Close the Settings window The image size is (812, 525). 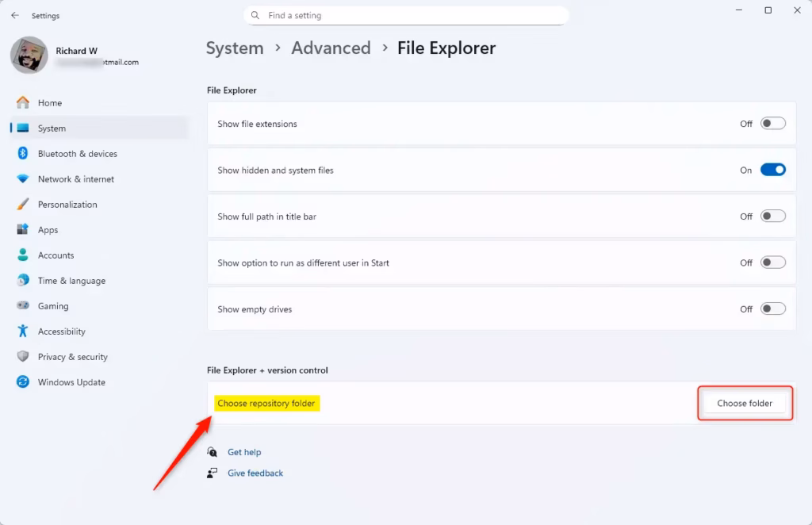797,10
